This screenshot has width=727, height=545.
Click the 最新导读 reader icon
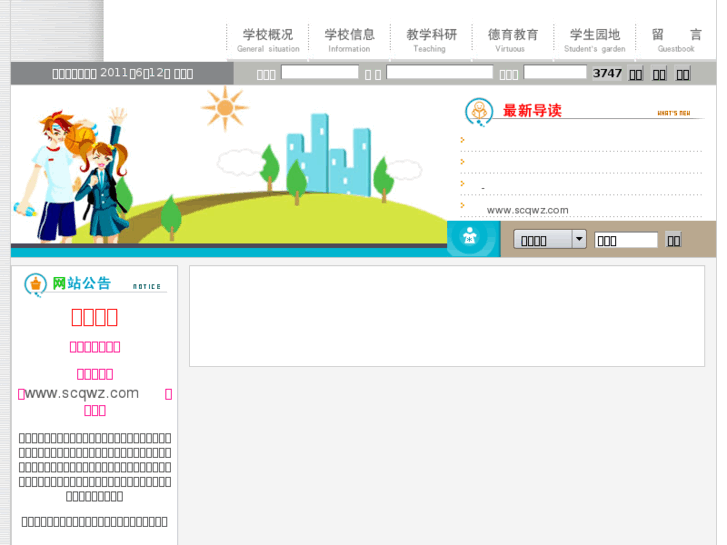[479, 112]
